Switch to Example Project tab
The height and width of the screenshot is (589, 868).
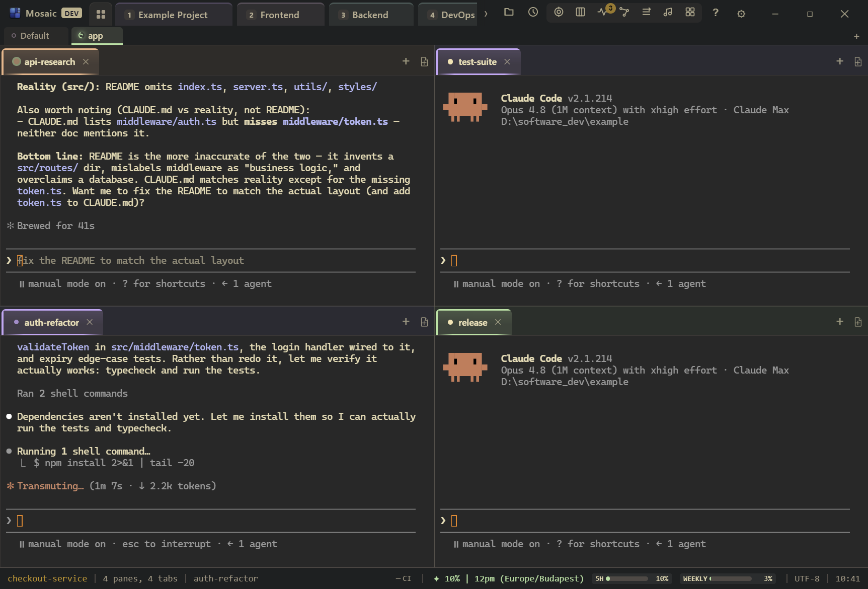point(174,15)
